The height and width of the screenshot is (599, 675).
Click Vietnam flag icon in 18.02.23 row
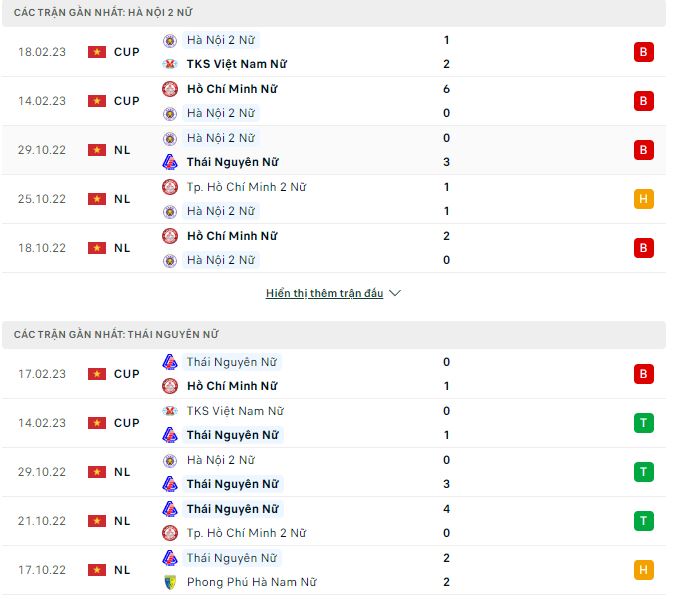coord(96,52)
